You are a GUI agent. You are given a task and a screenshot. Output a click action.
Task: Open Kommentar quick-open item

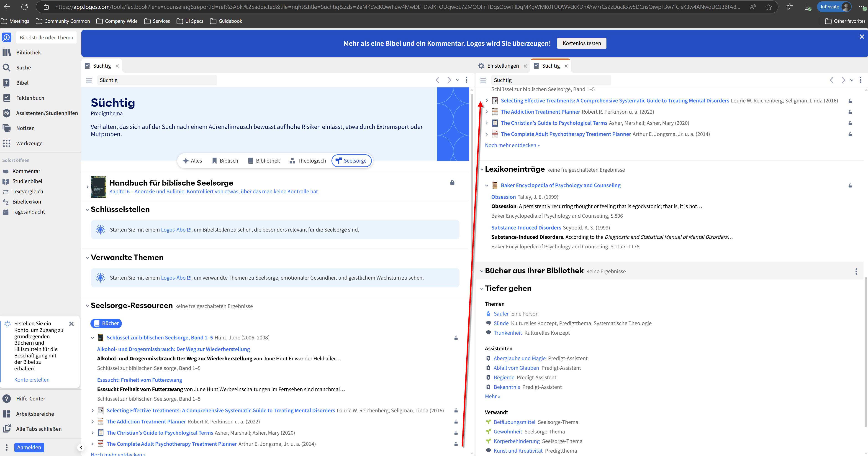(x=26, y=171)
